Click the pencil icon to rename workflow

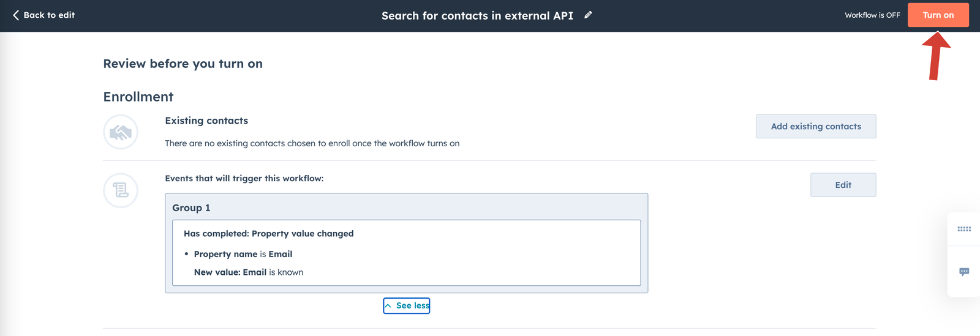[588, 15]
